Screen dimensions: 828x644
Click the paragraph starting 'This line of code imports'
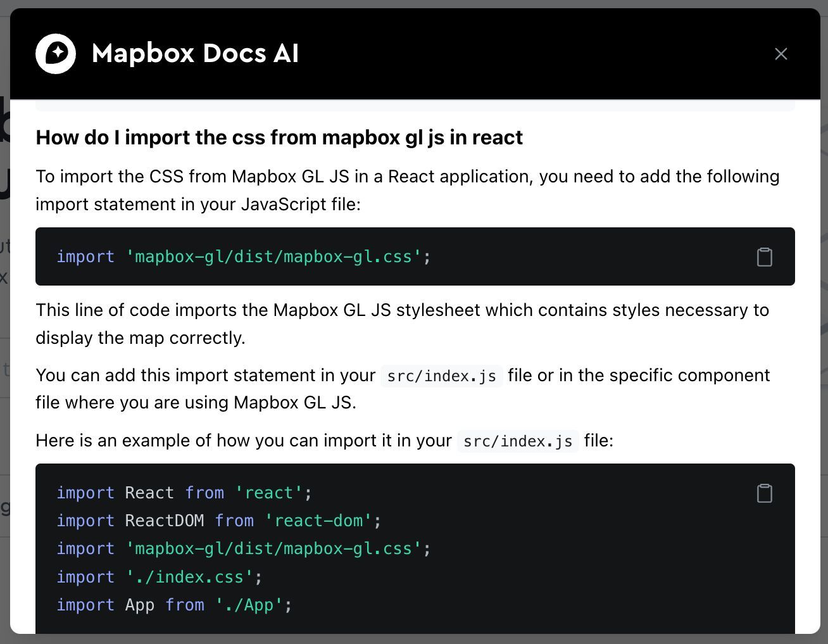point(403,324)
